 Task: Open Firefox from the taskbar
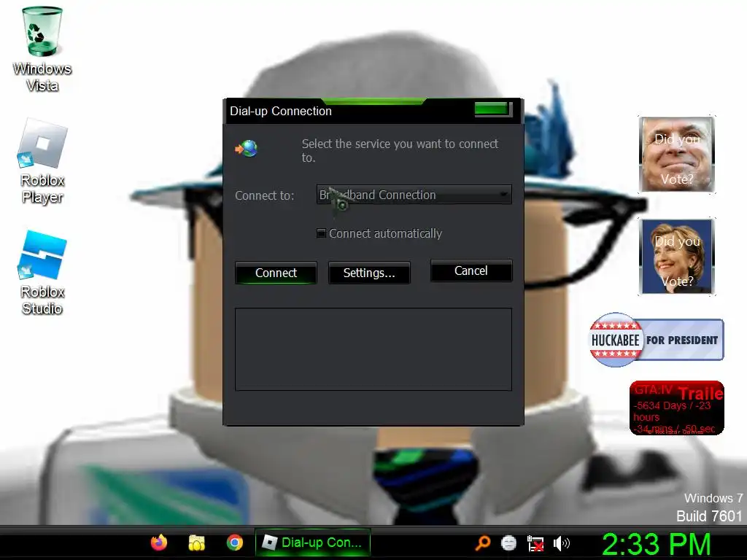coord(159,542)
